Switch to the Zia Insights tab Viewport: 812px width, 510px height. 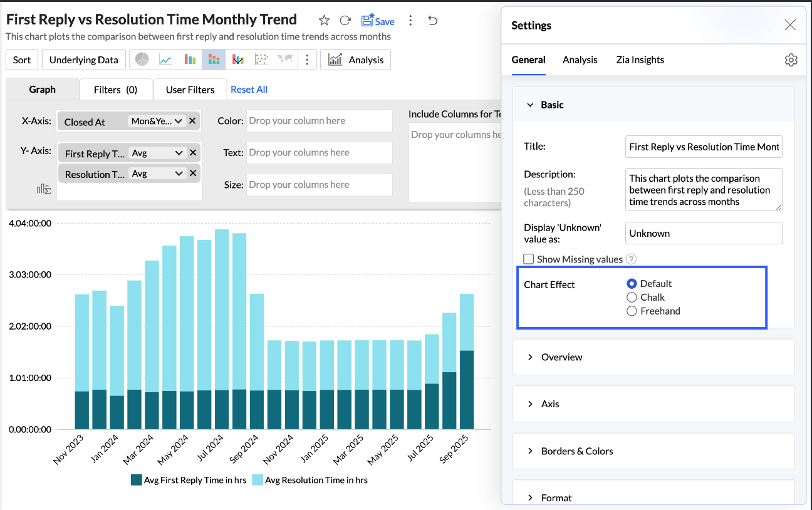pos(640,60)
